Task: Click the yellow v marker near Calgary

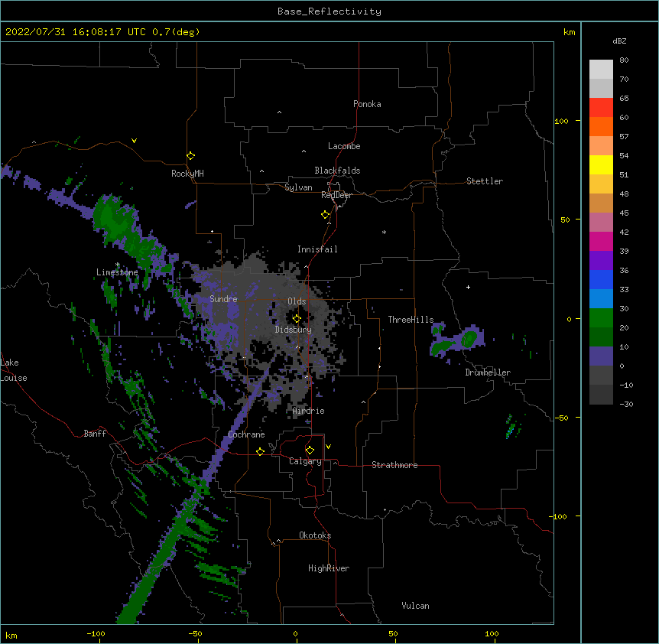Action: (328, 447)
